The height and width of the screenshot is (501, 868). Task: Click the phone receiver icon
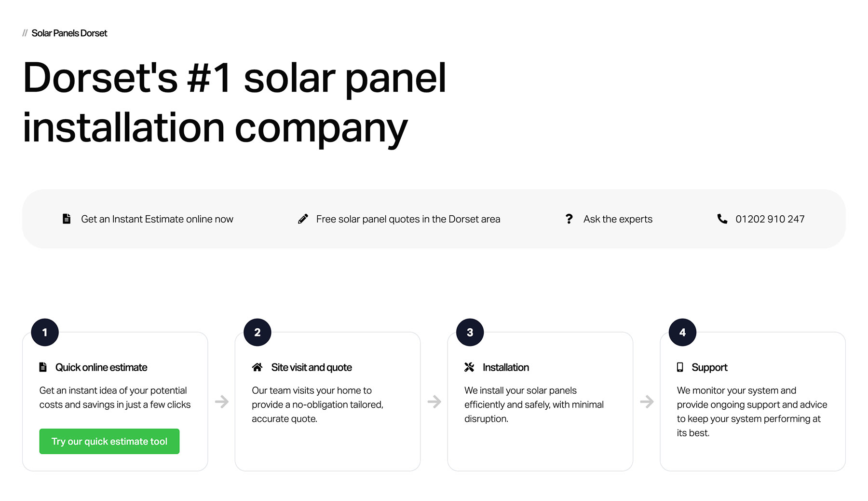pos(722,219)
